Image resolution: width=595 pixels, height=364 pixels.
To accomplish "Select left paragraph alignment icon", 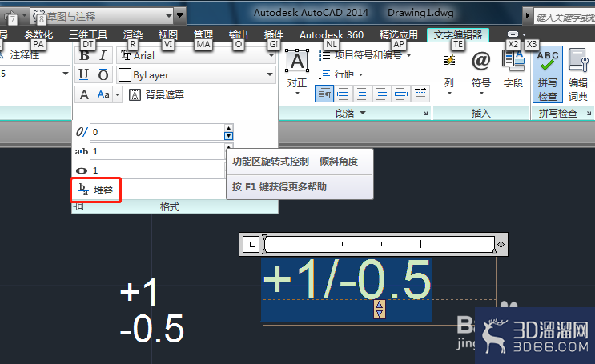I will click(x=343, y=94).
